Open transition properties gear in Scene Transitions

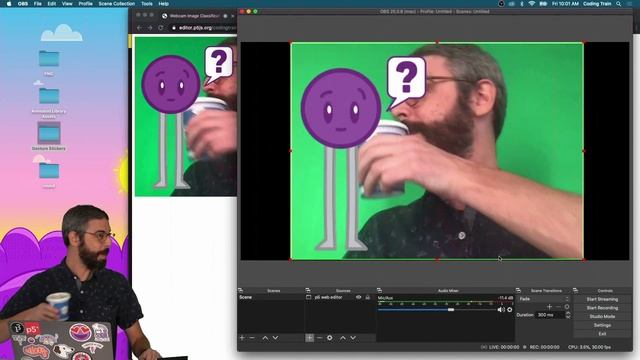567,307
